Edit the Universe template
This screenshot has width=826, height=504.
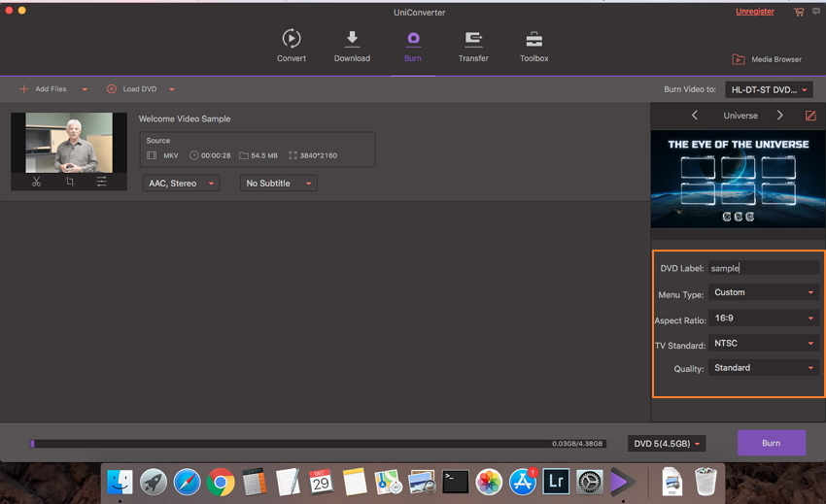pyautogui.click(x=810, y=116)
